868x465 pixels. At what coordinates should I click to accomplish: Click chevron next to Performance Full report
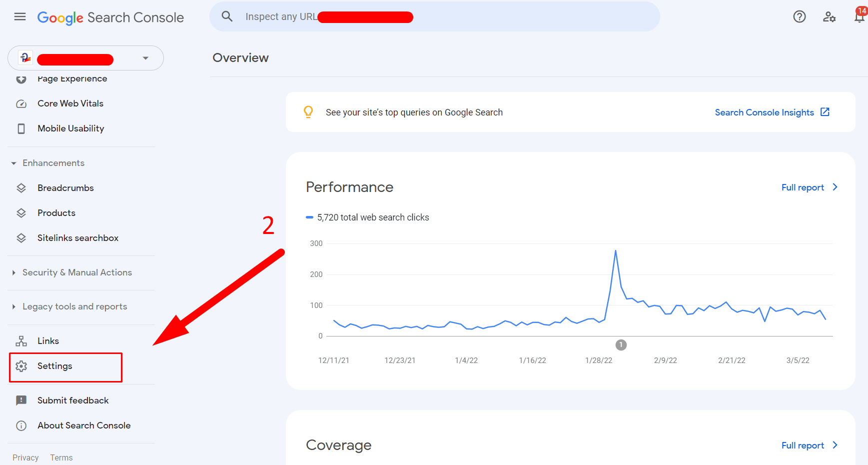(835, 187)
